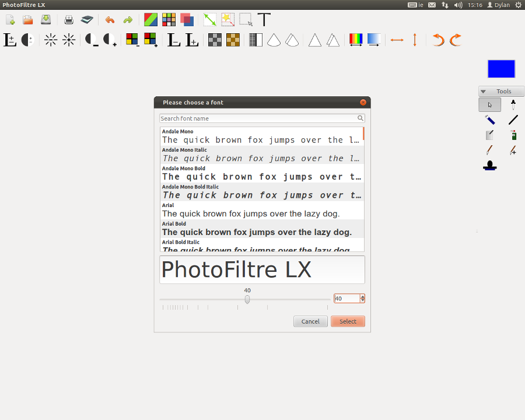
Task: Select the pointer selection tool
Action: tap(489, 105)
